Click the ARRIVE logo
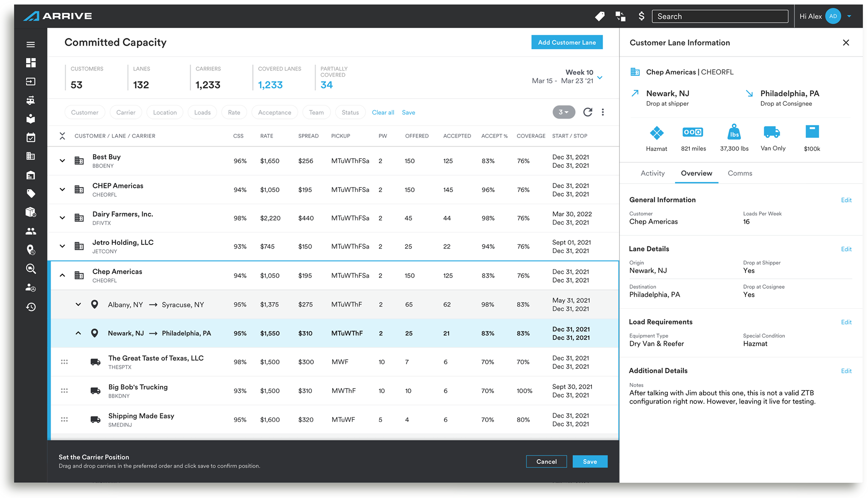 (x=58, y=16)
